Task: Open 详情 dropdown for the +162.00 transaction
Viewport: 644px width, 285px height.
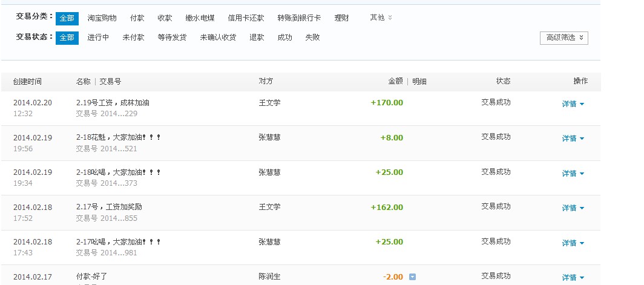Action: coord(573,208)
